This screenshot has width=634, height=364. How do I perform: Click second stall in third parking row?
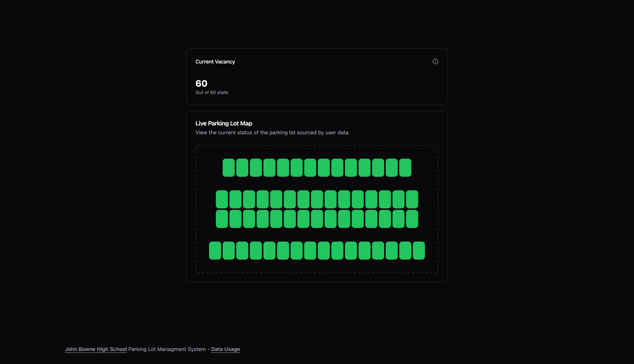click(x=235, y=219)
